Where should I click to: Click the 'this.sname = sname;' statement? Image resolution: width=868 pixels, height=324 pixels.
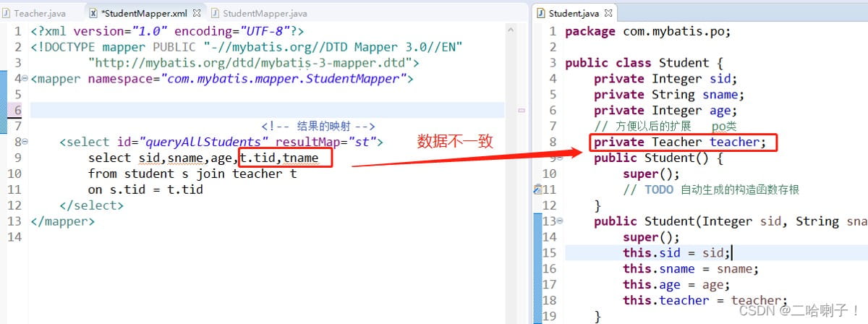[691, 269]
